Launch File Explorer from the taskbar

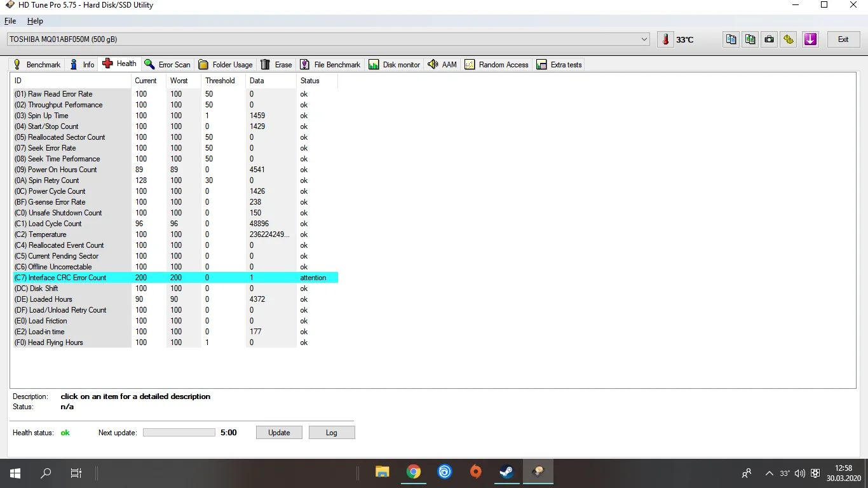pyautogui.click(x=383, y=472)
